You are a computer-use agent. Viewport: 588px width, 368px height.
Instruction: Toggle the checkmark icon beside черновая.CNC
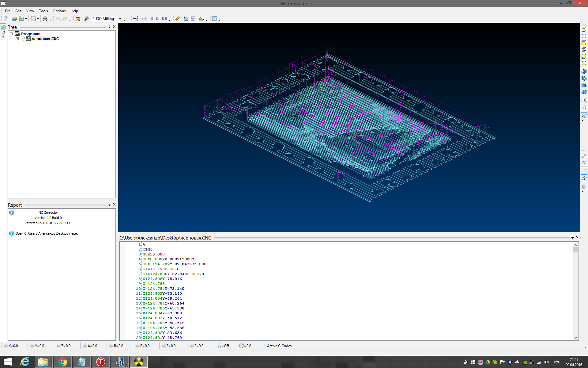tap(28, 39)
